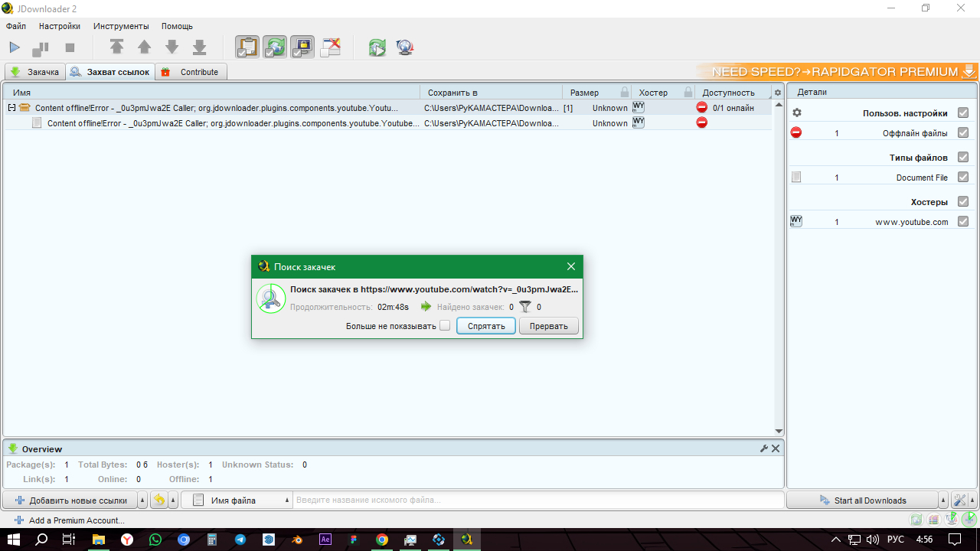Click the yellow undo arrow button
The image size is (980, 551).
click(159, 500)
